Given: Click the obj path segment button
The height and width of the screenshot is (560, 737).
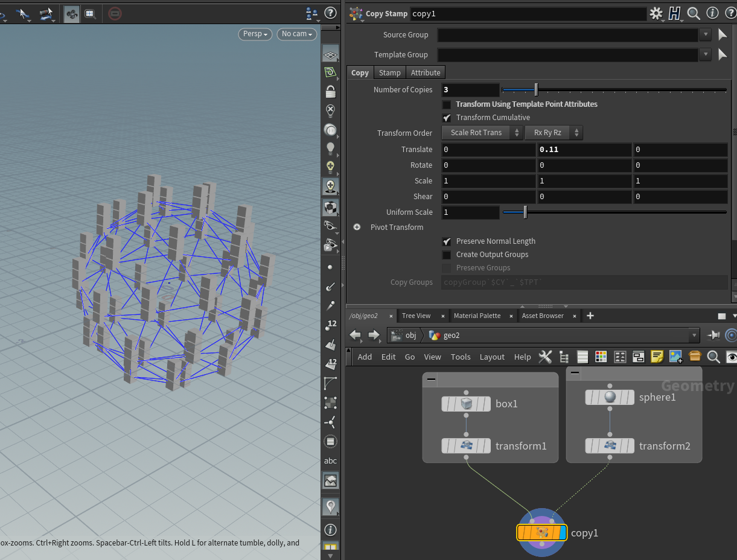Looking at the screenshot, I should point(404,336).
